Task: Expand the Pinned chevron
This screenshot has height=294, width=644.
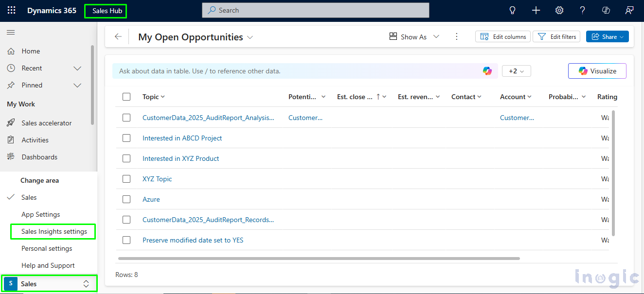Action: pos(77,85)
